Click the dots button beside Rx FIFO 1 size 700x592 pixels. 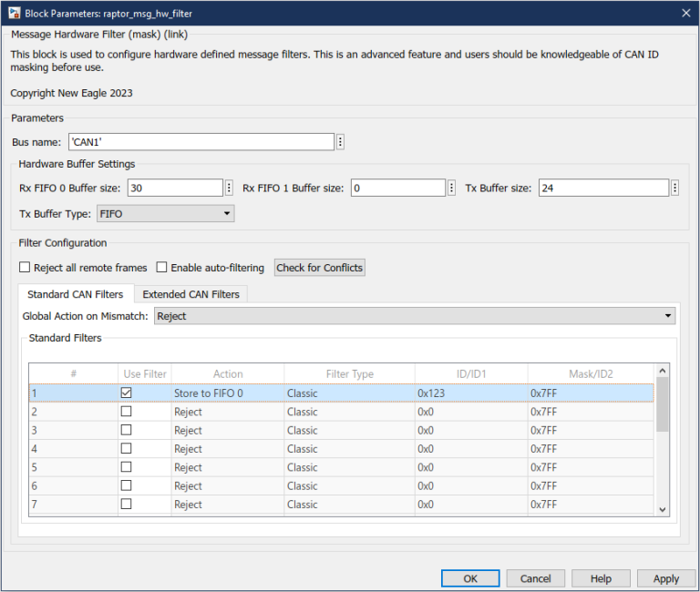[x=451, y=188]
